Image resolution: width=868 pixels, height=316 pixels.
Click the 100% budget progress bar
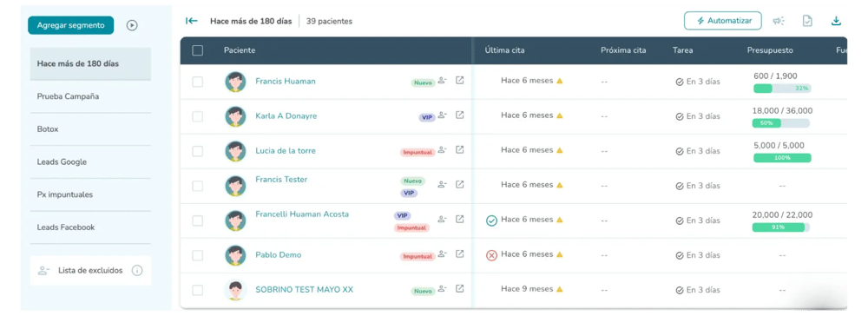click(782, 158)
